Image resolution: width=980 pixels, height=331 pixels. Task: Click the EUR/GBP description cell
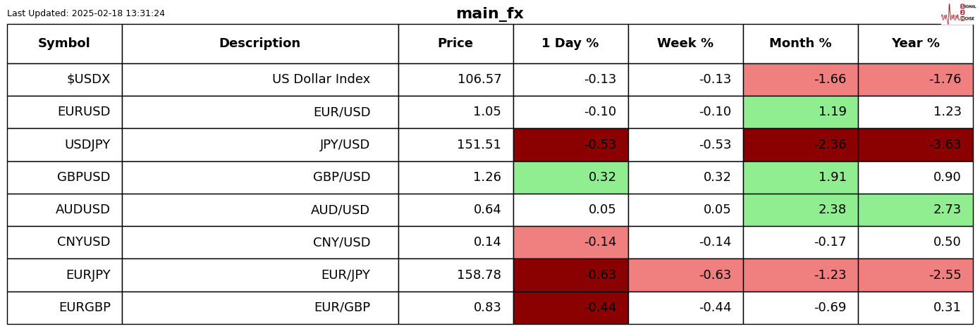pyautogui.click(x=342, y=308)
